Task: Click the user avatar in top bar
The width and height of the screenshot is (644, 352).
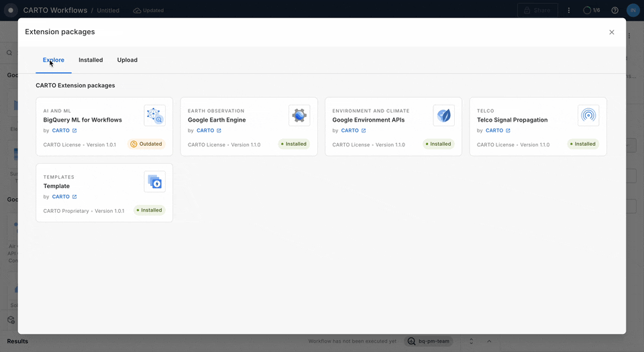Action: click(633, 11)
